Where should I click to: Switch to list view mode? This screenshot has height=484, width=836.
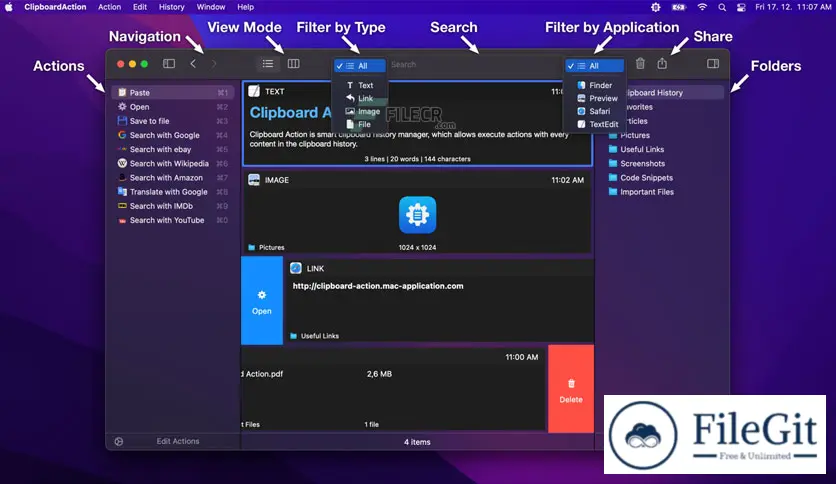pos(268,64)
